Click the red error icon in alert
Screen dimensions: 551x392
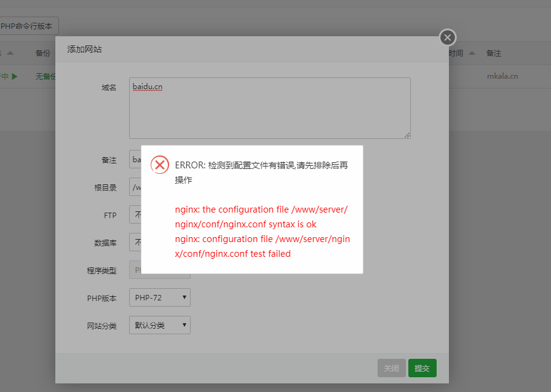click(x=160, y=165)
